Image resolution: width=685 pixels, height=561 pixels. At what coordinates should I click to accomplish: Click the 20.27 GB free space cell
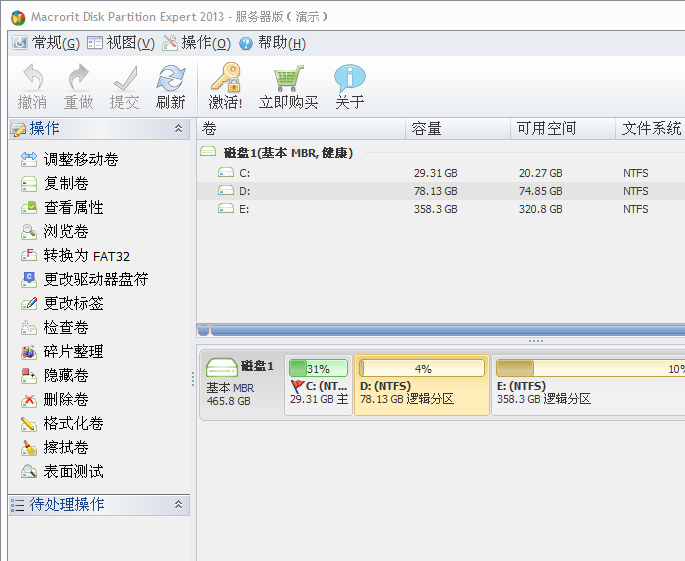point(540,173)
